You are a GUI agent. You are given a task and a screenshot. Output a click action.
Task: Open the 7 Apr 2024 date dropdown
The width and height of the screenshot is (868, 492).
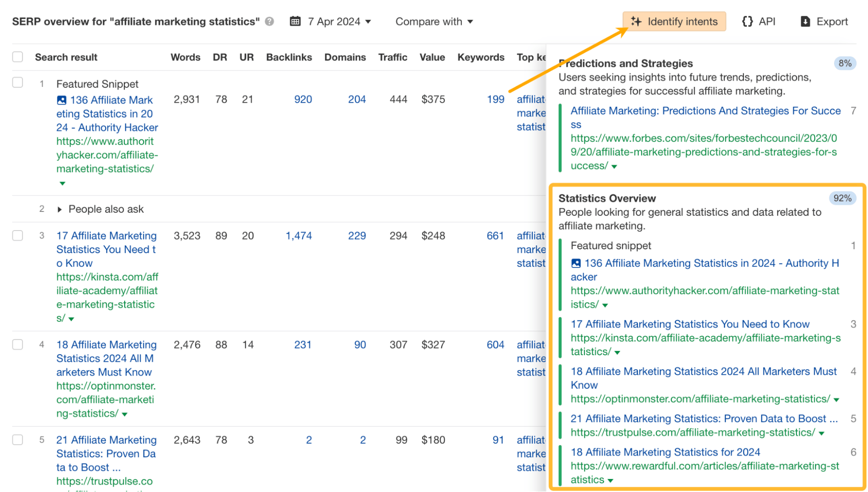pos(340,21)
